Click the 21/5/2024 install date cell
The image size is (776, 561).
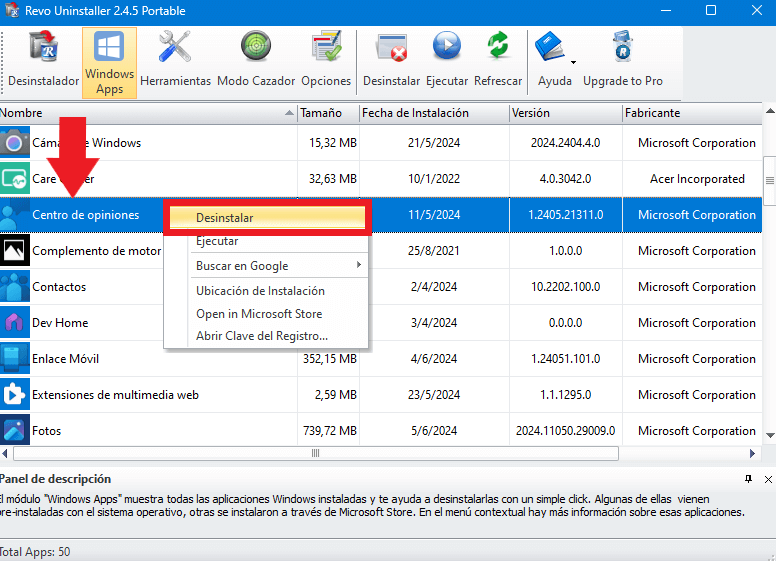tap(434, 142)
